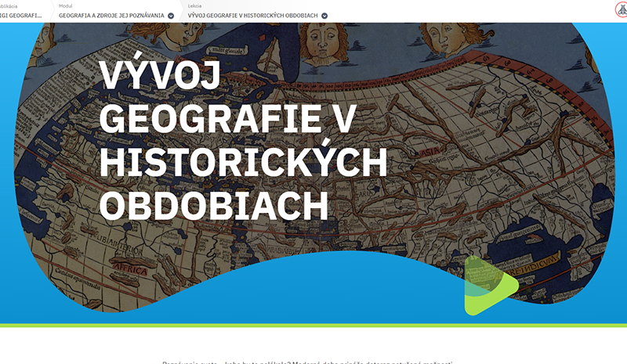Open the publication breadcrumb
Screen dimensions: 627x364
(21, 16)
